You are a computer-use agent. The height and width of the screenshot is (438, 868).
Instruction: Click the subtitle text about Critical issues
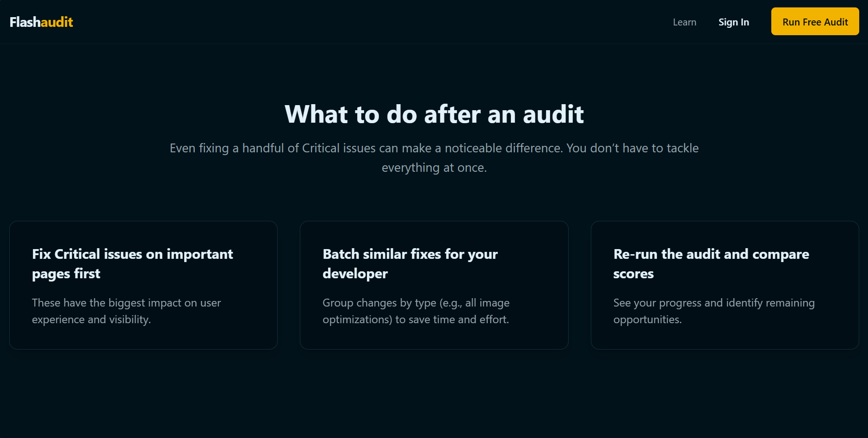click(434, 157)
